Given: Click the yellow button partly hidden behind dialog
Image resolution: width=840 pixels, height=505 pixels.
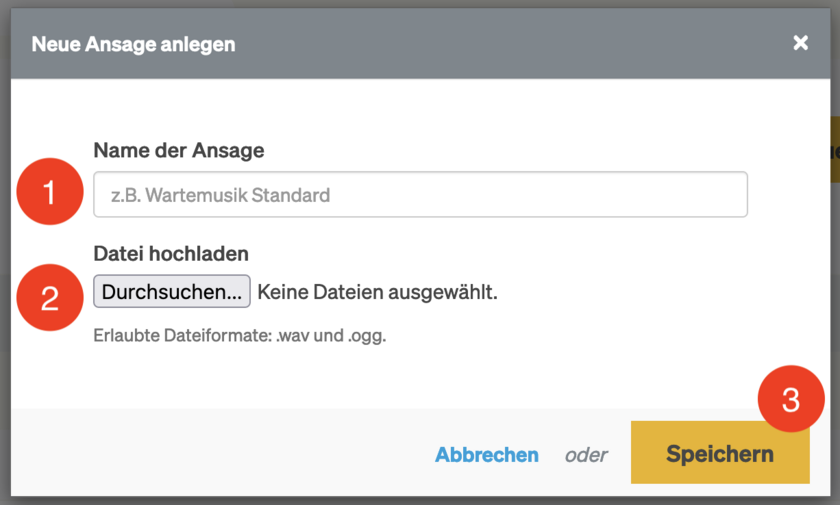Looking at the screenshot, I should tap(834, 150).
